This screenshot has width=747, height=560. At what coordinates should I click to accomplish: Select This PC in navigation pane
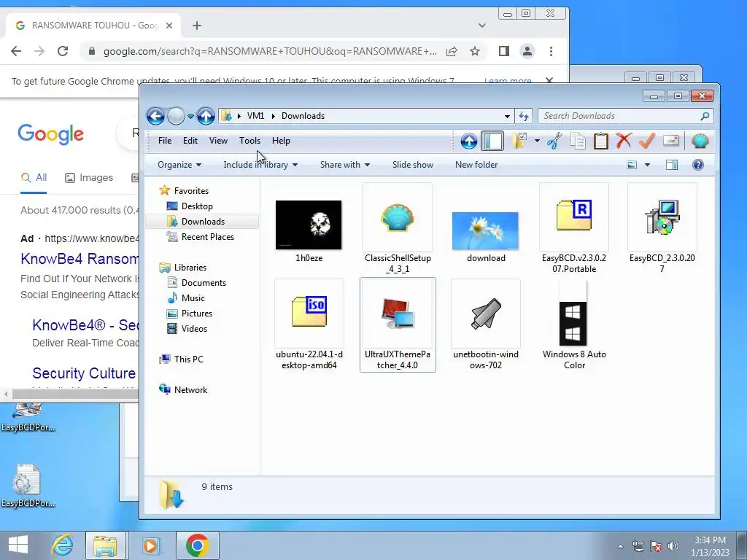coord(188,359)
